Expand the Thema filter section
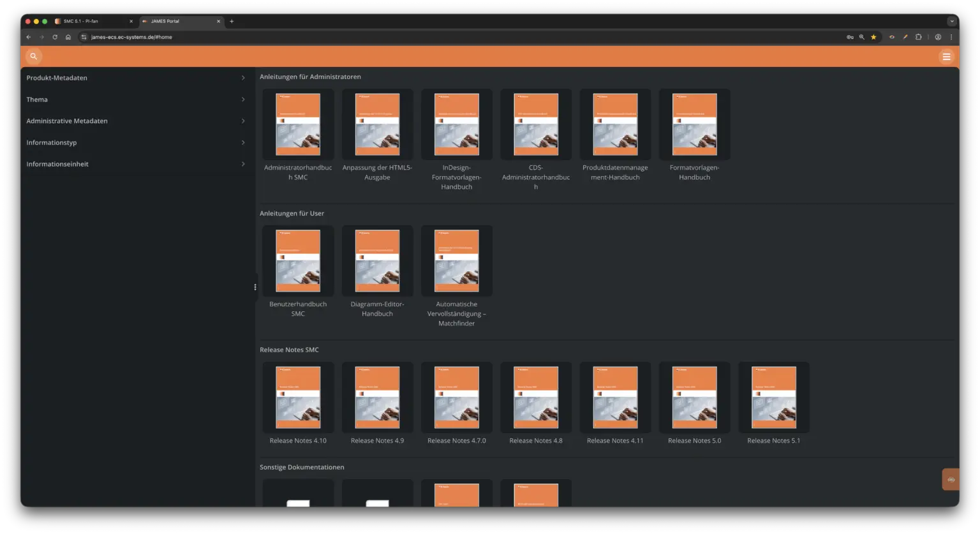 tap(136, 100)
